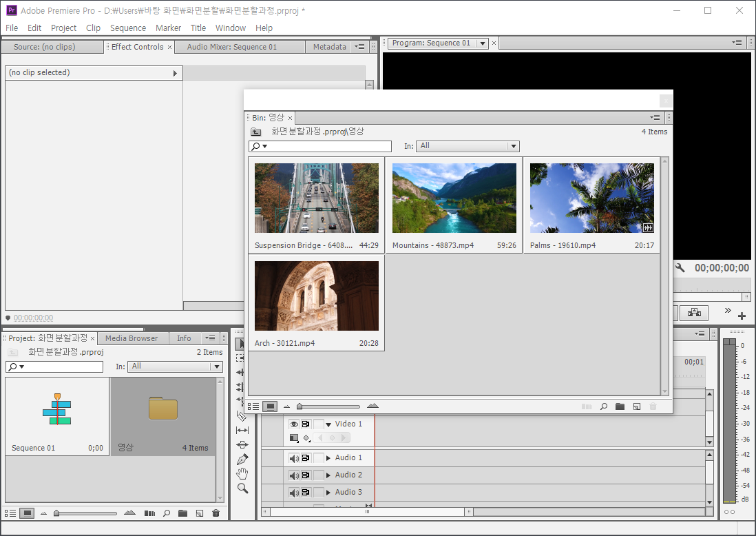
Task: Expand the Audio 3 track
Action: pos(328,493)
